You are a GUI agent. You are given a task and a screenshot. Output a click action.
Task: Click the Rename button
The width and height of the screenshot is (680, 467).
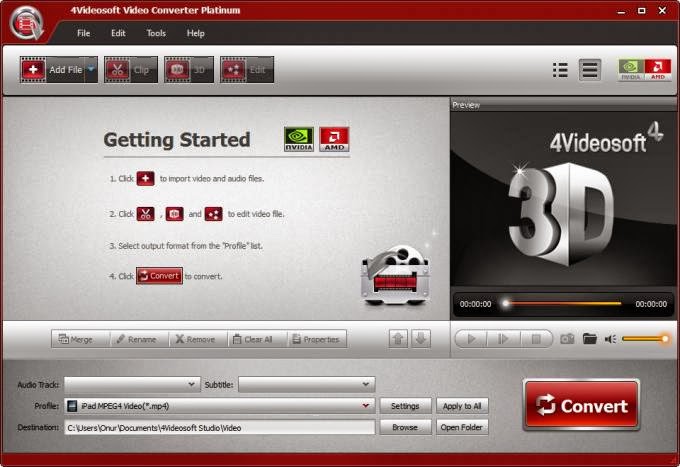[x=139, y=339]
